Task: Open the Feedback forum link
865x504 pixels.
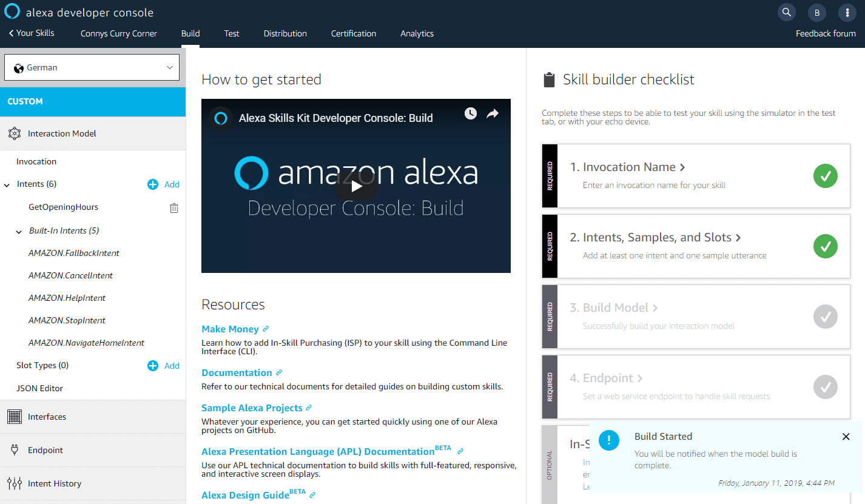Action: tap(826, 33)
